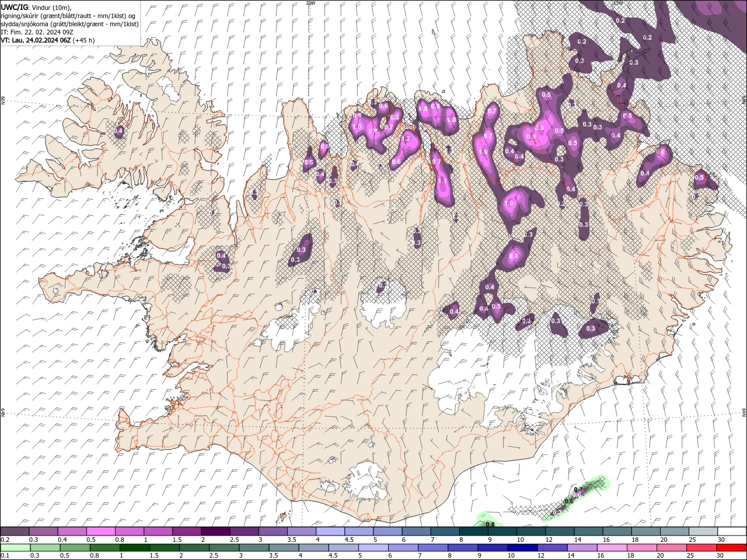Click the blue rain swatch between 7 and 8

pos(433,548)
